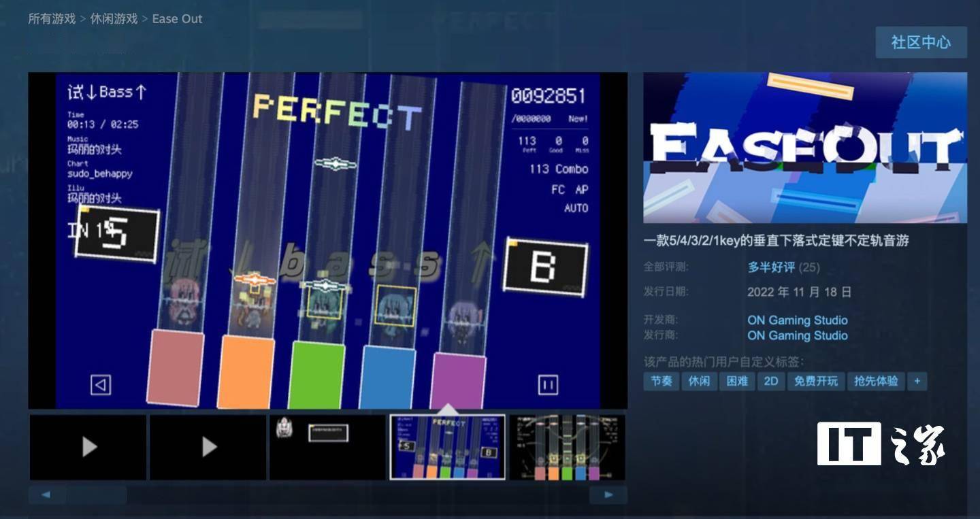Click the orange lane key
This screenshot has height=519, width=980.
coord(246,372)
